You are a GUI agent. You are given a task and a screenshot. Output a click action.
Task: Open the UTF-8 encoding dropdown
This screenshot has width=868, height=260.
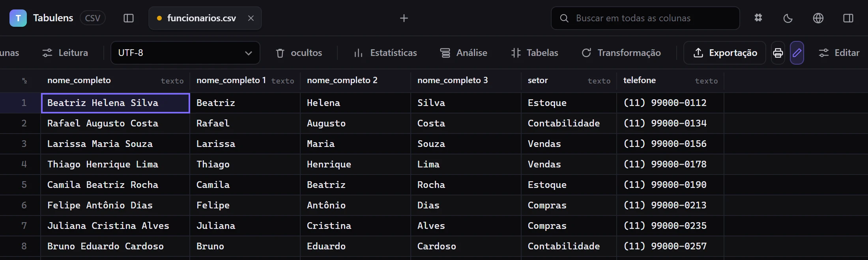pos(185,53)
